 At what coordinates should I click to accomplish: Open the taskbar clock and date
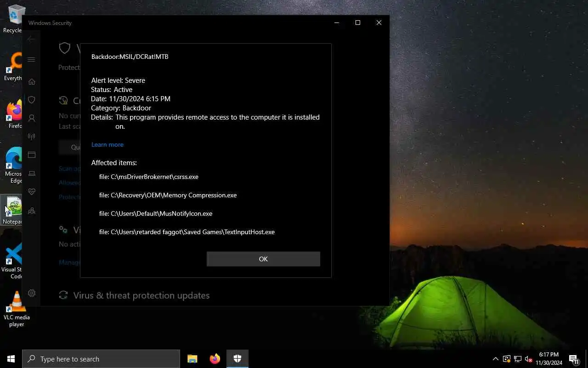pos(549,359)
